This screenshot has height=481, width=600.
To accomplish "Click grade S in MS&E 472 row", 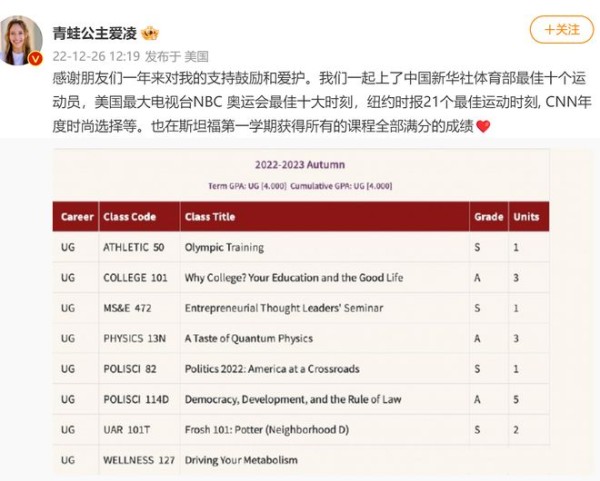I will pyautogui.click(x=477, y=308).
